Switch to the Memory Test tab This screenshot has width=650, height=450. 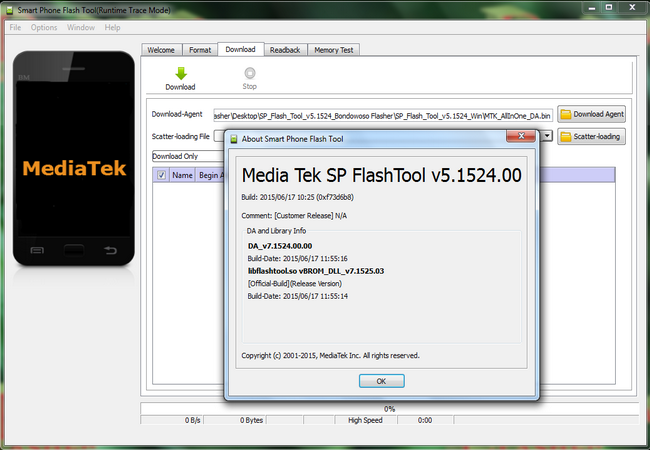coord(334,50)
